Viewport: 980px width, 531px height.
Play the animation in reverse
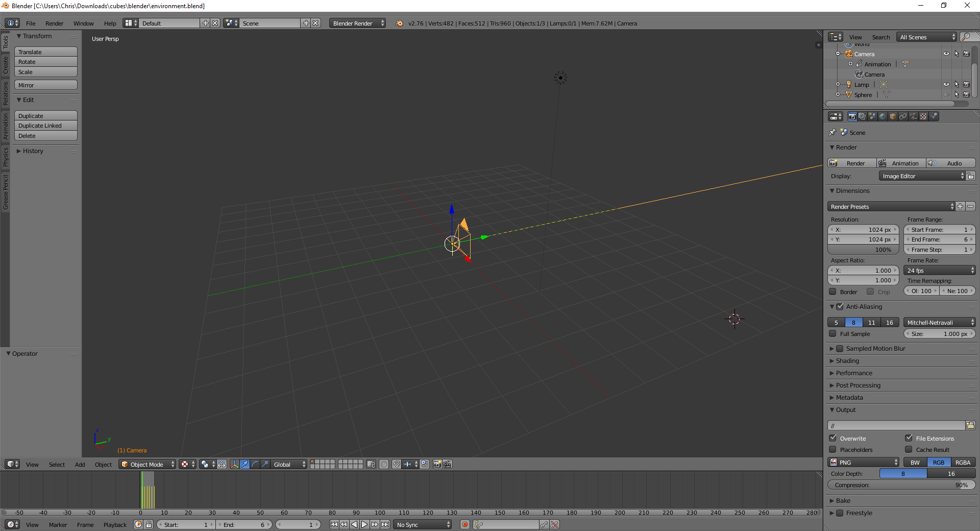[354, 524]
